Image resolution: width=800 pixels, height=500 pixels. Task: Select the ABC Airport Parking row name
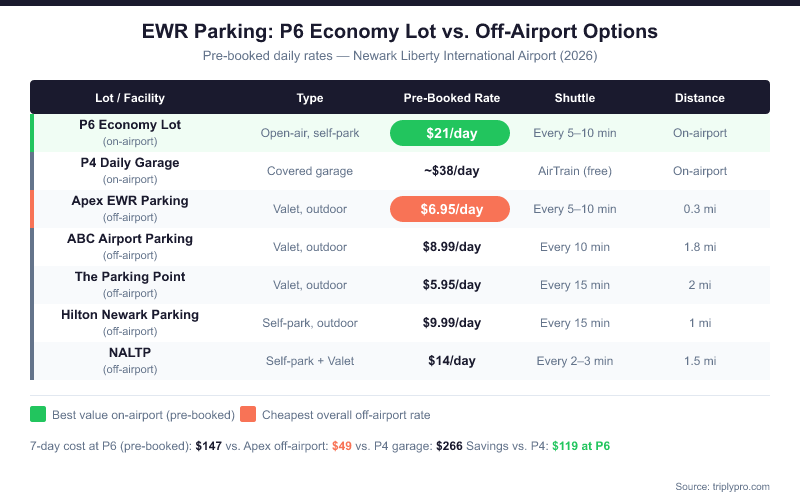point(130,239)
